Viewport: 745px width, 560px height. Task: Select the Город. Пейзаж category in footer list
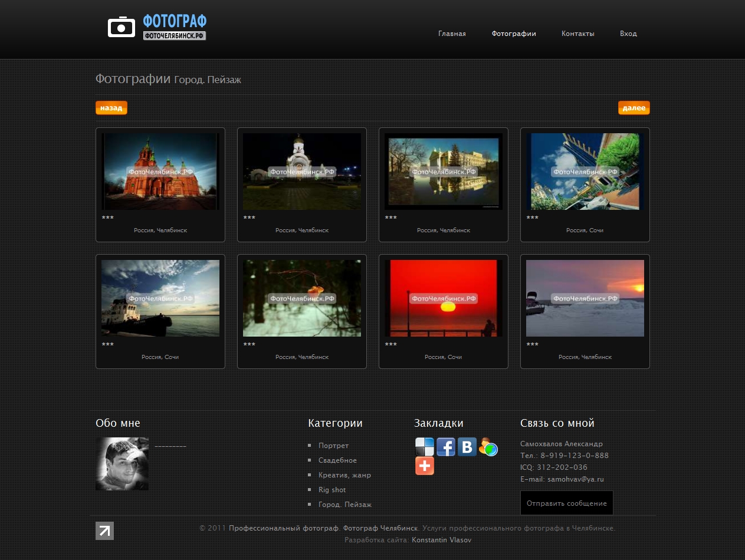pos(345,505)
